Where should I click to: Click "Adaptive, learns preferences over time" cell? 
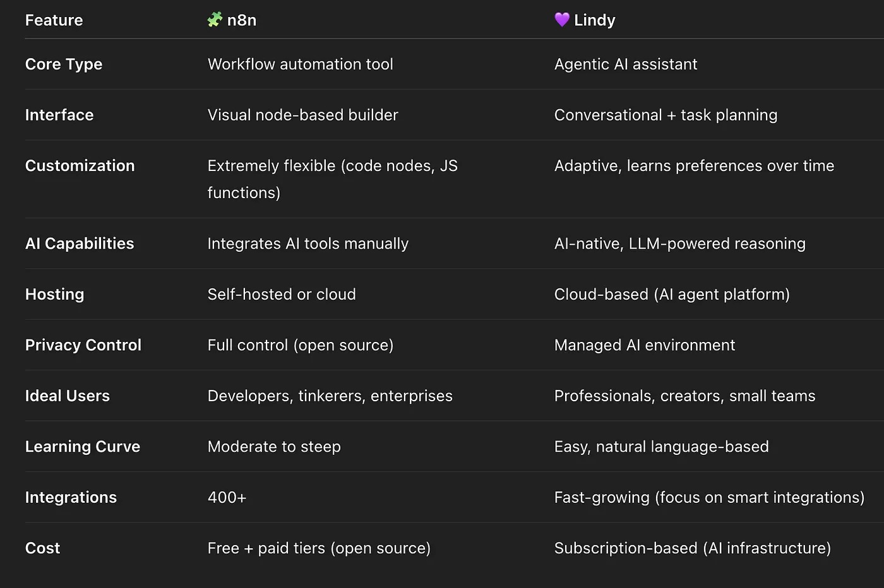[x=694, y=166]
